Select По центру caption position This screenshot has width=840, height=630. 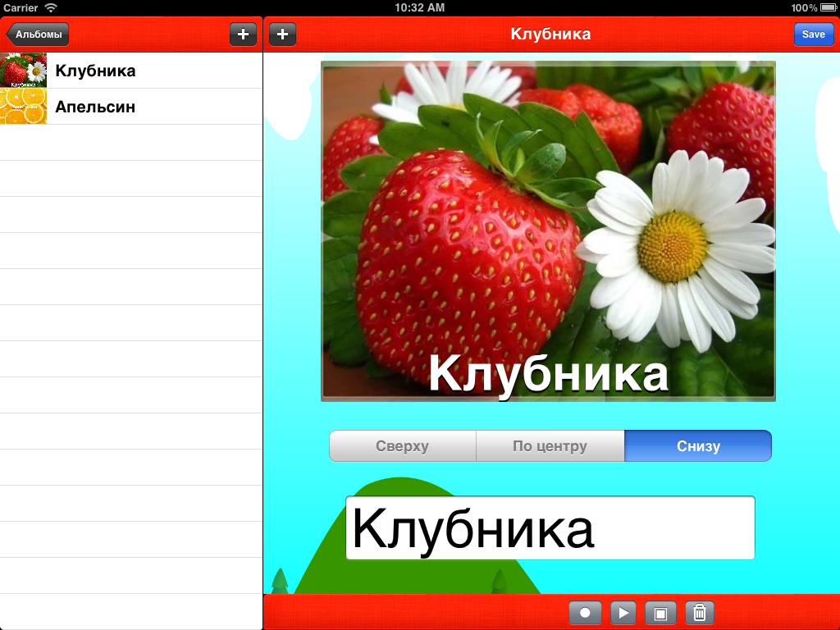(x=550, y=446)
